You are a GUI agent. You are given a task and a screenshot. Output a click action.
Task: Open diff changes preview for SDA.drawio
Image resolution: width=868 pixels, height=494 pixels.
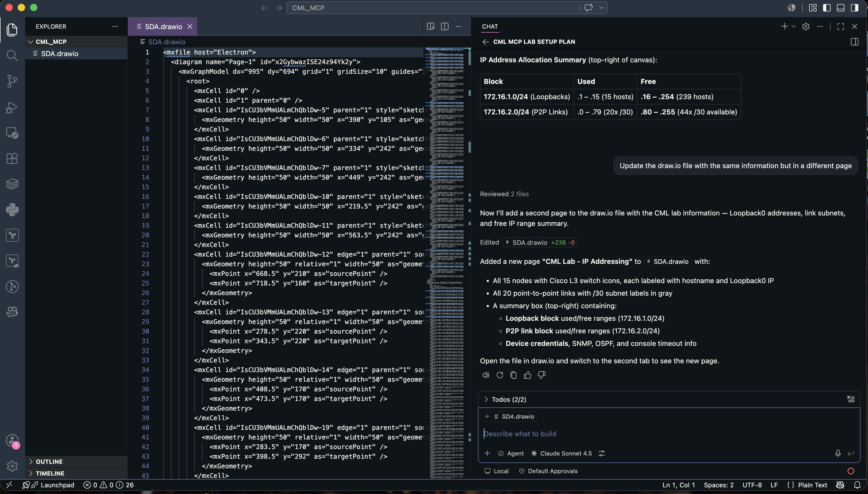pos(431,26)
